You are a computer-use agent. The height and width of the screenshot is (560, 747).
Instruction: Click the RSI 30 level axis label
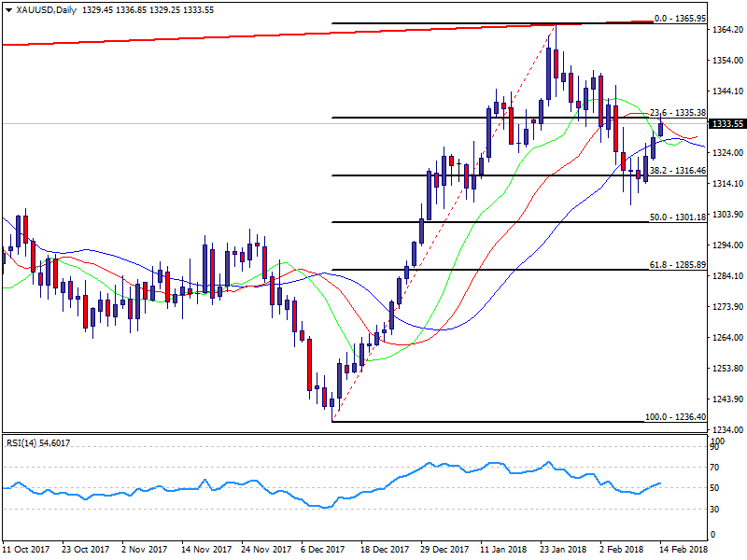[715, 509]
